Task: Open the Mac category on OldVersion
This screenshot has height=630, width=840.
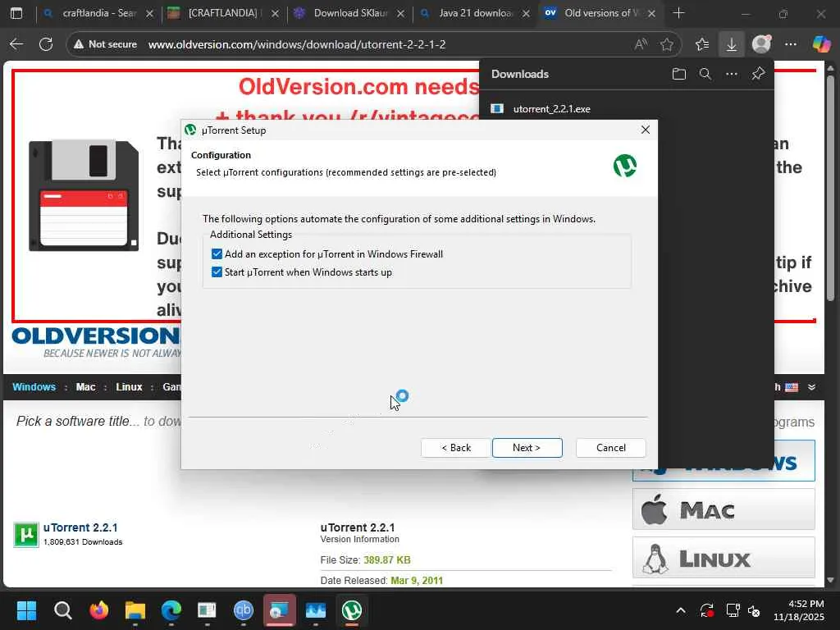Action: (x=85, y=387)
